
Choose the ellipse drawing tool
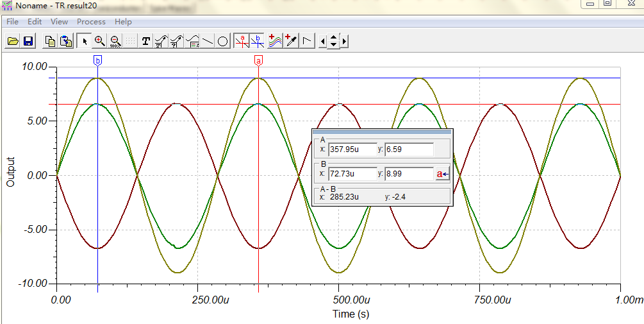point(222,42)
